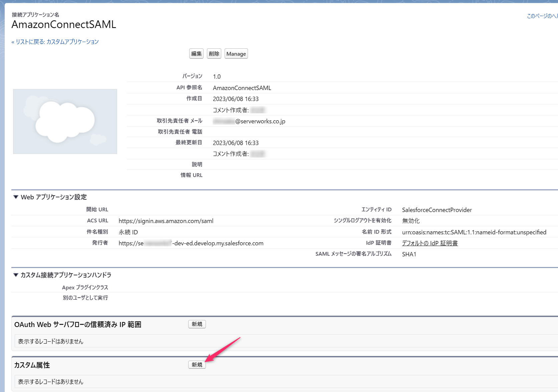
Task: Click the cloud logo image of the app
Action: pyautogui.click(x=65, y=121)
